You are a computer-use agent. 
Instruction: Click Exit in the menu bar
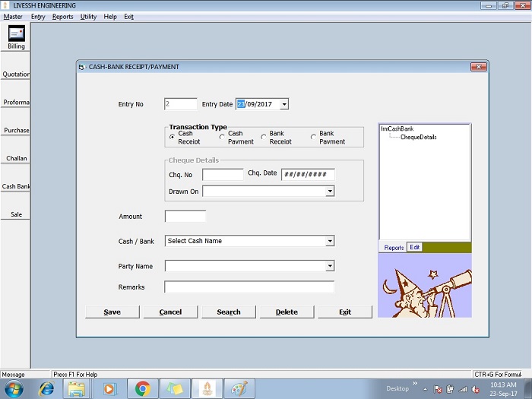(x=128, y=17)
